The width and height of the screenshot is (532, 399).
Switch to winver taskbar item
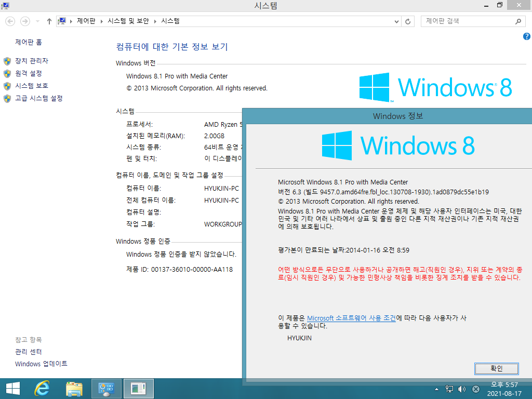(138, 389)
